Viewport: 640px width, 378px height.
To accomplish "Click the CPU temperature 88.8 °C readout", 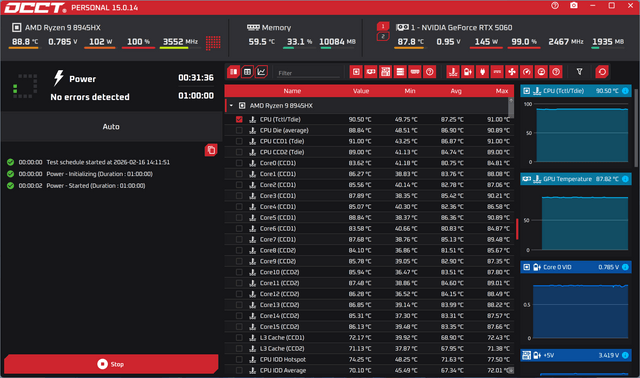I will click(24, 42).
